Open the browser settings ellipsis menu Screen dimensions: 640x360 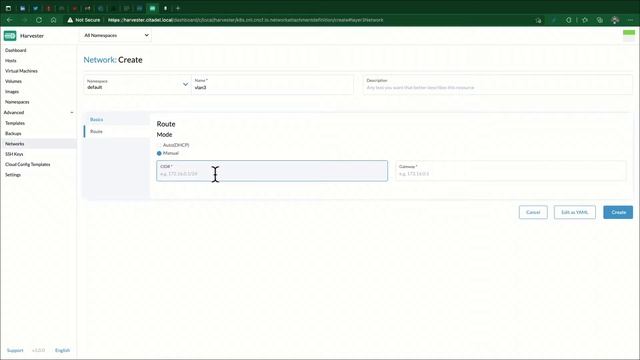[x=631, y=20]
